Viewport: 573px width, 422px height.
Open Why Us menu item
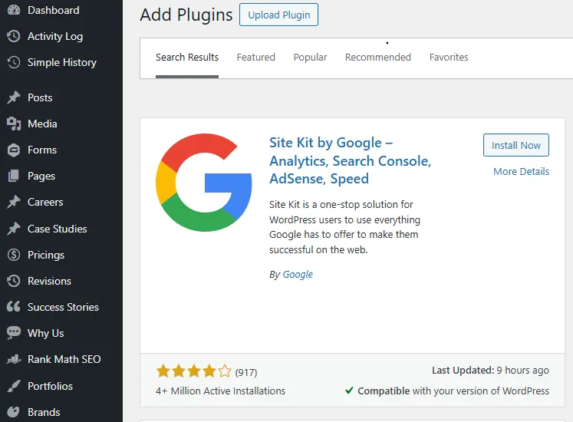point(46,333)
